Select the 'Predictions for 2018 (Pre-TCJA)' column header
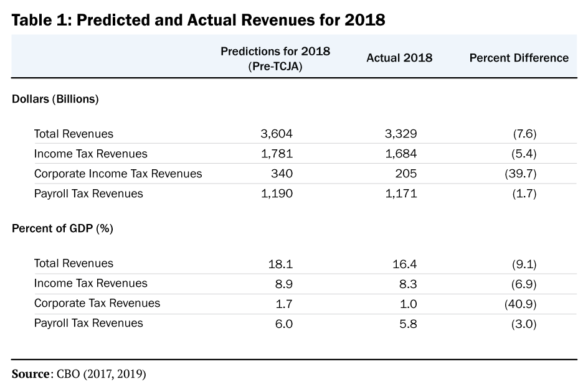 point(275,58)
